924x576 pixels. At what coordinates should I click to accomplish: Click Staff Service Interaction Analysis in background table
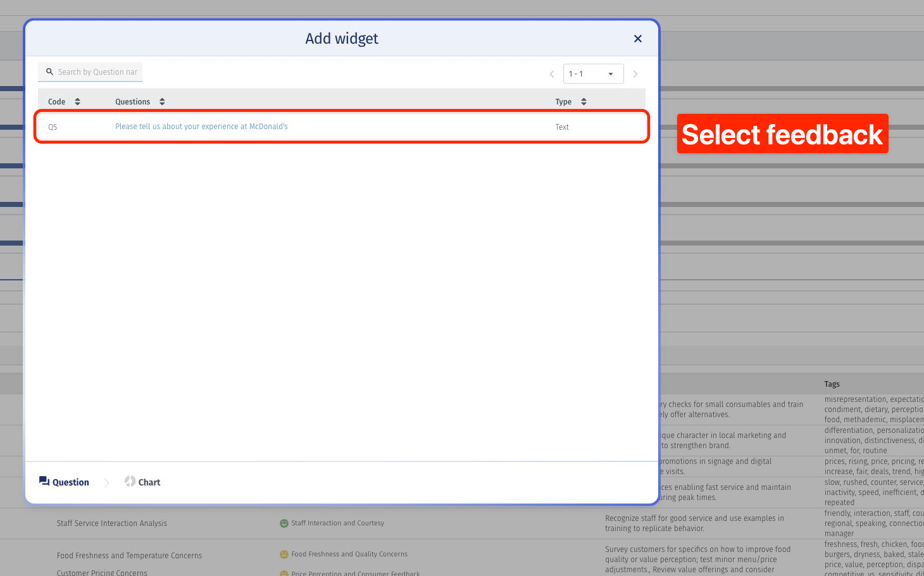(112, 523)
